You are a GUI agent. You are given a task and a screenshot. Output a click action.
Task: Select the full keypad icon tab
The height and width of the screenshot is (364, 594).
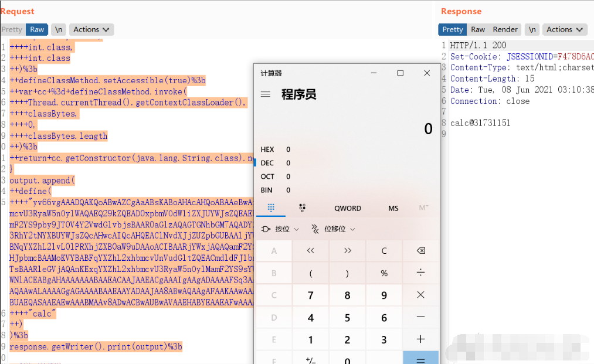click(x=271, y=207)
